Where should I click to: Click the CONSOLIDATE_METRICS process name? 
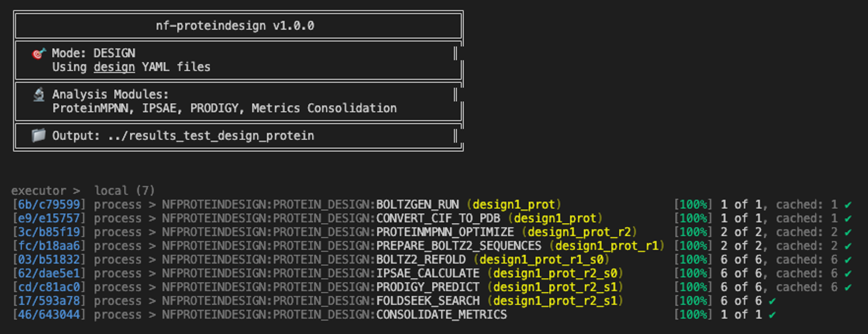pyautogui.click(x=441, y=315)
